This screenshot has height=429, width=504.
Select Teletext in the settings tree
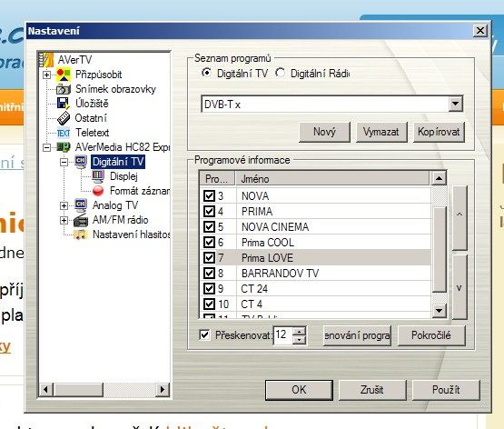[x=93, y=133]
